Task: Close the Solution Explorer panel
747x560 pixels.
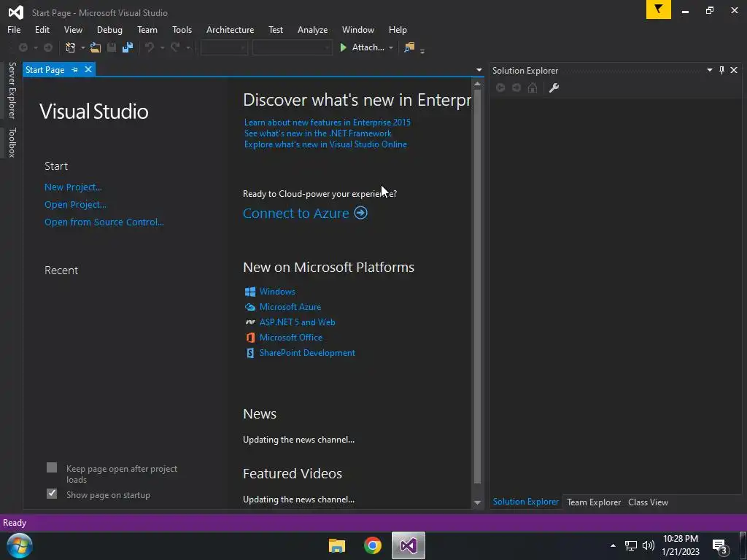Action: (x=734, y=70)
